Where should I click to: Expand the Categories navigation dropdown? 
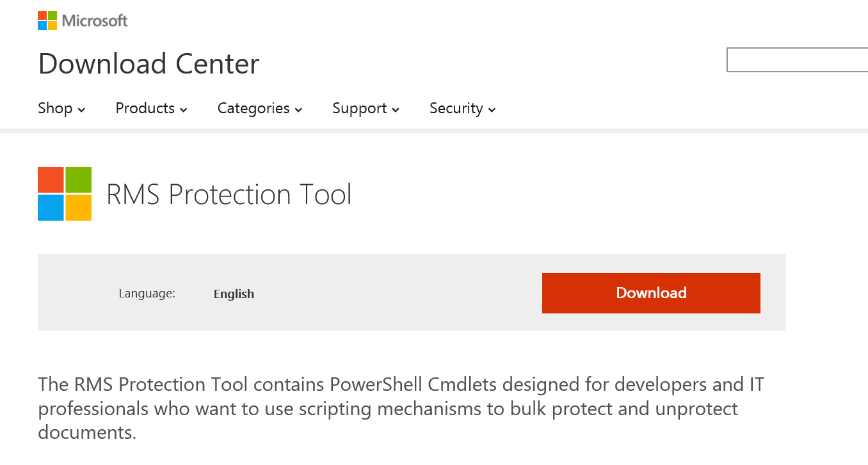click(300, 109)
